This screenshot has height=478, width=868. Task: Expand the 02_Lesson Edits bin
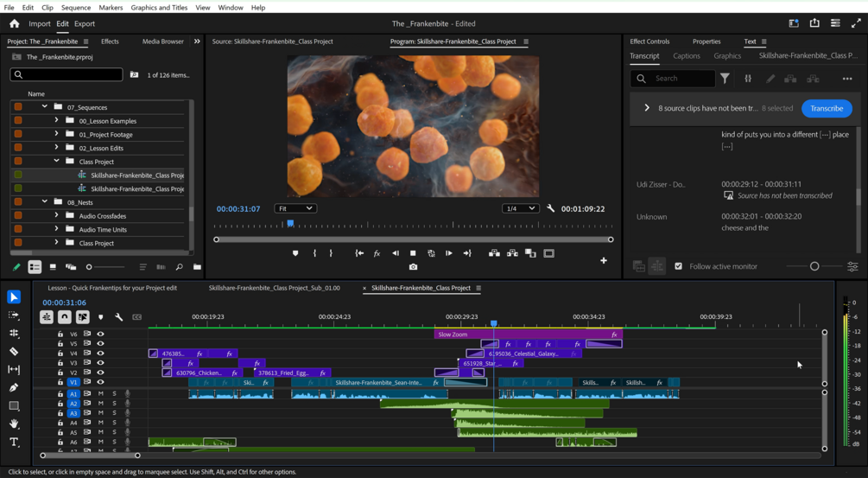point(56,147)
